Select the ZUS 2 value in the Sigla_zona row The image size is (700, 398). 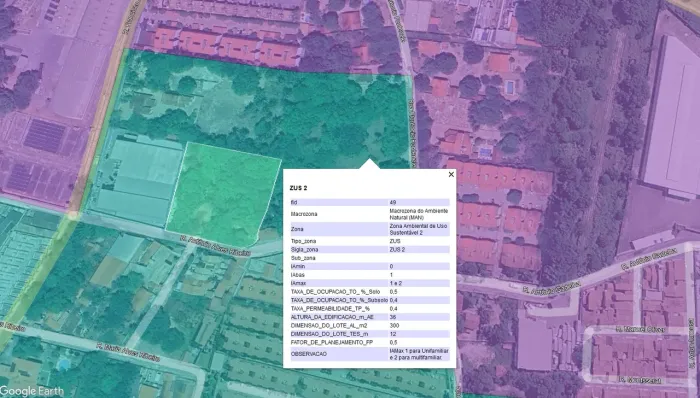point(397,250)
